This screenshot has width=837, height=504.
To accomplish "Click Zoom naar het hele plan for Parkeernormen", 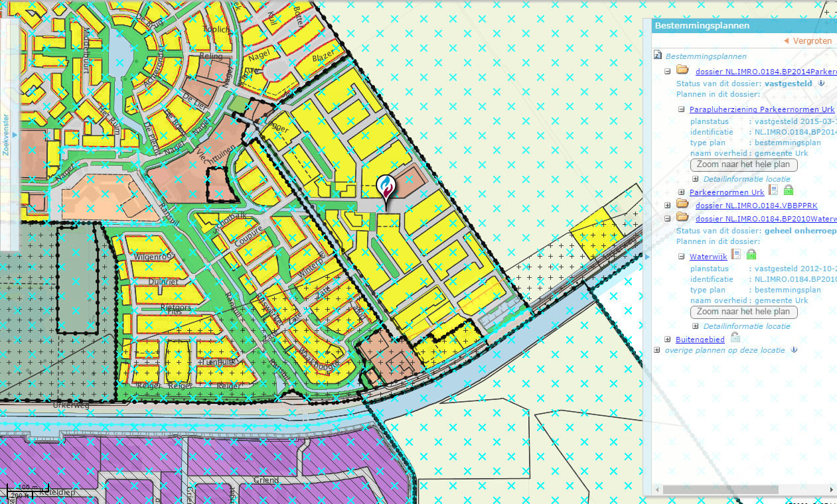I will coord(743,164).
